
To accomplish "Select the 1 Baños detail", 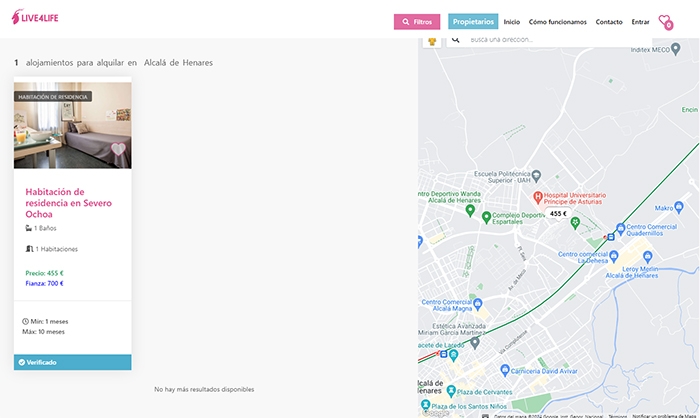I will click(41, 228).
